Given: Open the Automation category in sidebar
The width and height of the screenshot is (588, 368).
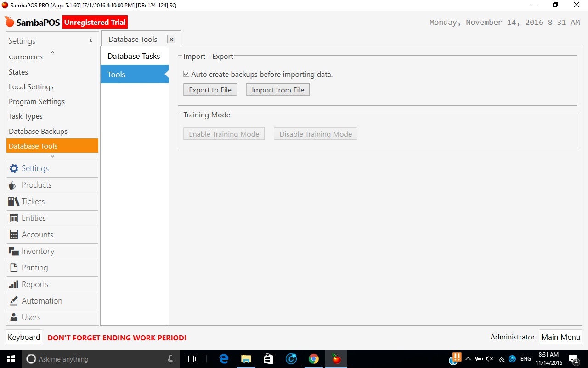Looking at the screenshot, I should 52,301.
